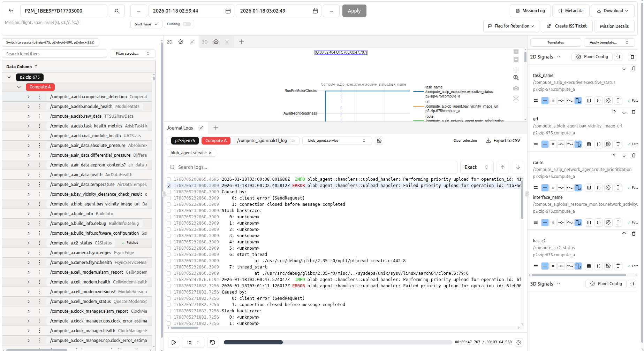
Task: Click the back arrow icon beside mission ID
Action: (11, 11)
